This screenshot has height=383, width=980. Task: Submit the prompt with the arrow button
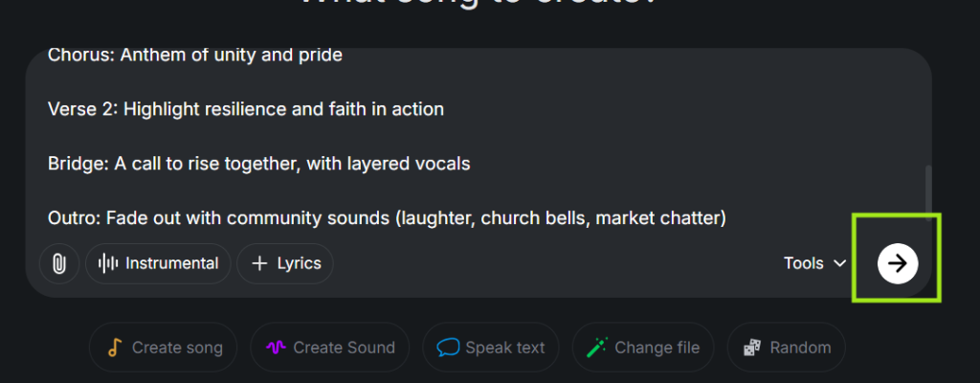coord(898,263)
